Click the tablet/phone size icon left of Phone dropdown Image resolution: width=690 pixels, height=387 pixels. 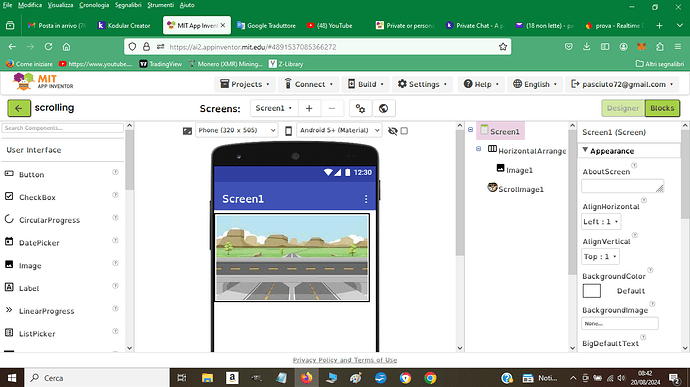pos(187,131)
